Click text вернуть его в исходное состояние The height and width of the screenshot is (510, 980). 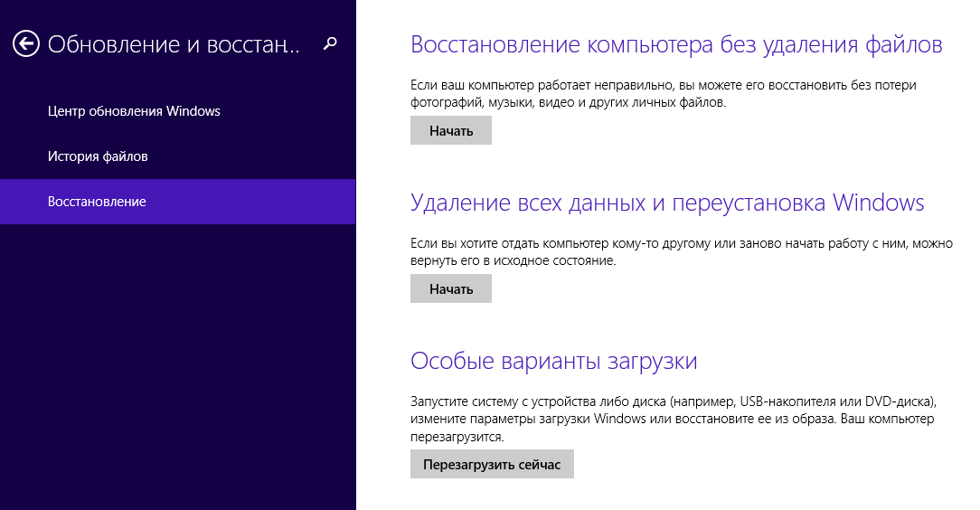point(513,260)
